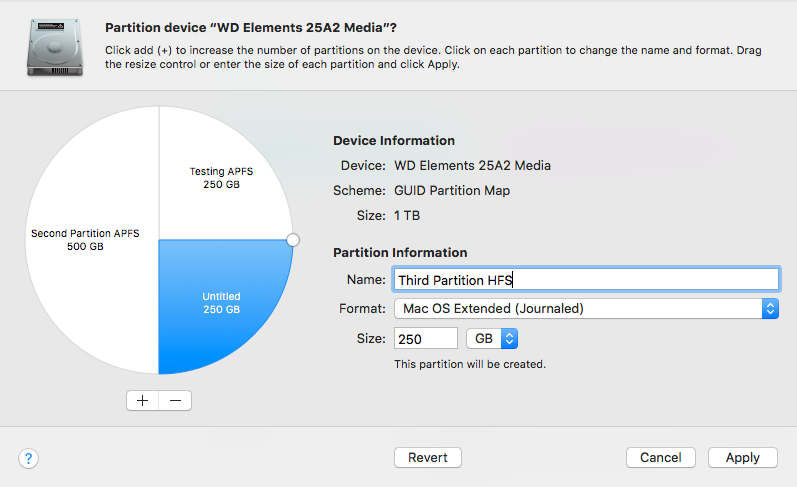Image resolution: width=797 pixels, height=487 pixels.
Task: Click the partition Name text field
Action: (586, 280)
